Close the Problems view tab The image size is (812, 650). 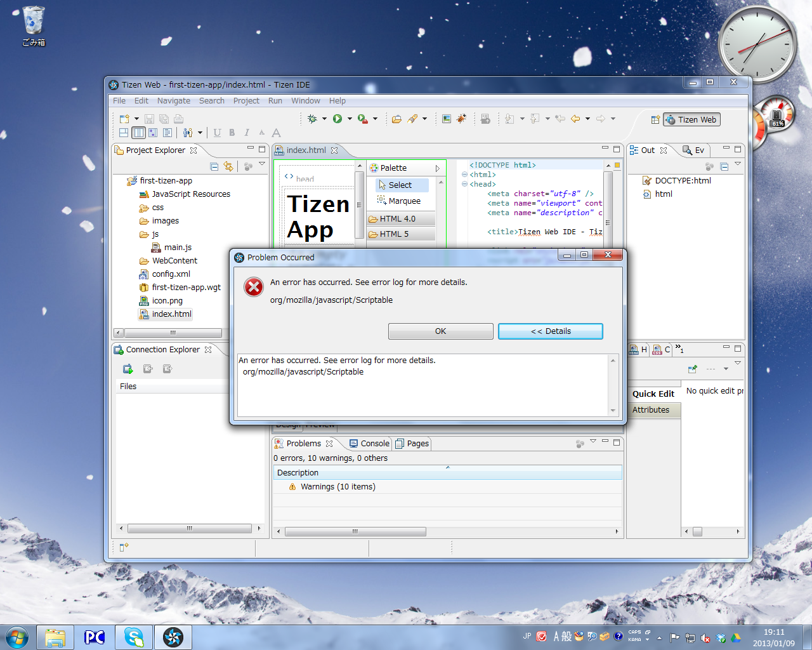point(329,444)
